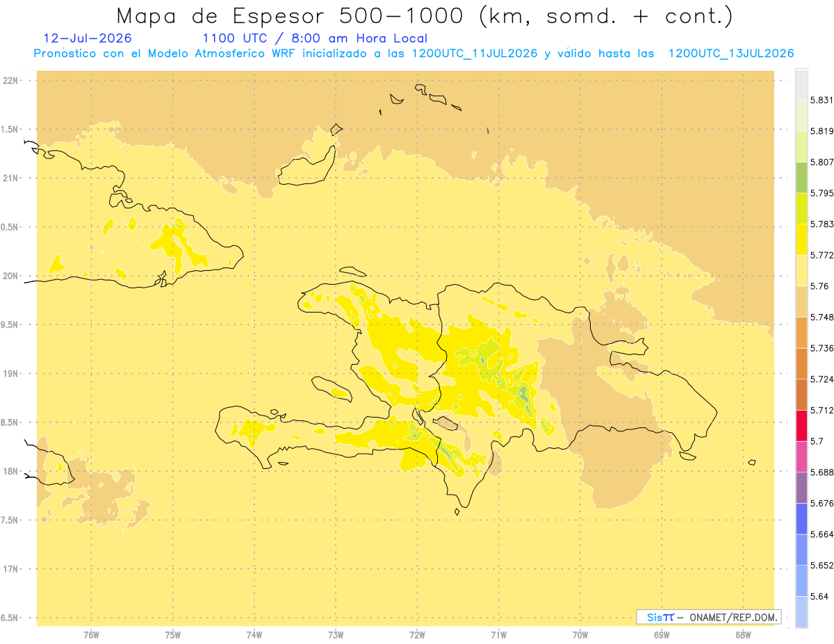The image size is (834, 644).
Task: Click the initialization time '1200UTC_11JUL2026'
Action: [475, 53]
